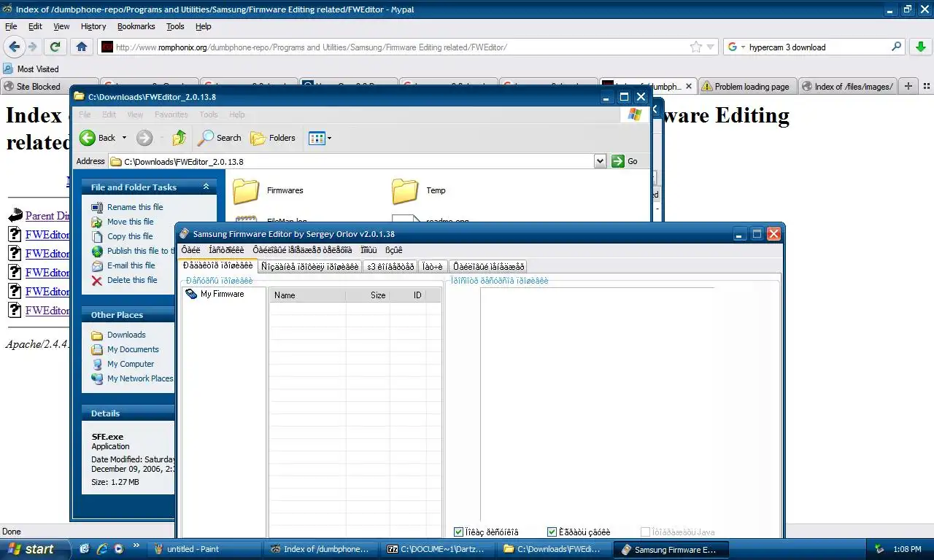Toggle the disabled checkbox ending in Java

645,532
